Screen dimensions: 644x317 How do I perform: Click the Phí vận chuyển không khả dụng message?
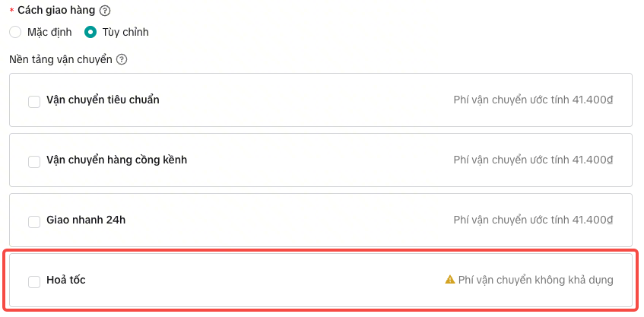coord(535,280)
